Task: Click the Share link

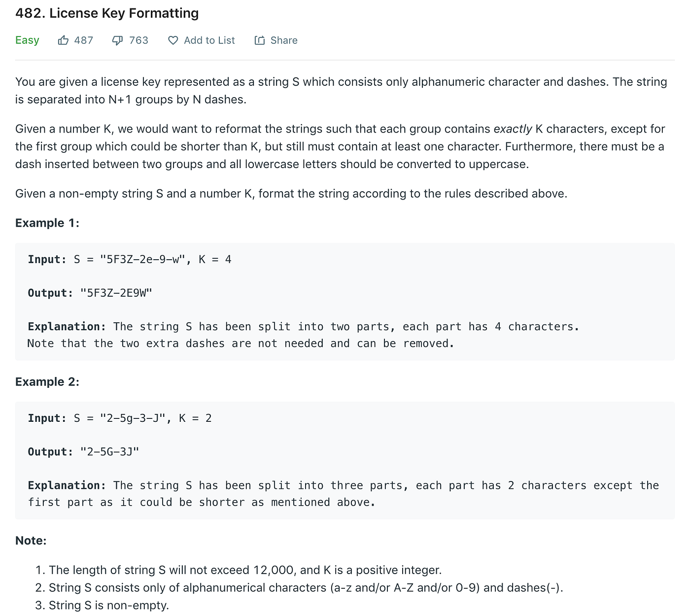Action: coord(284,40)
